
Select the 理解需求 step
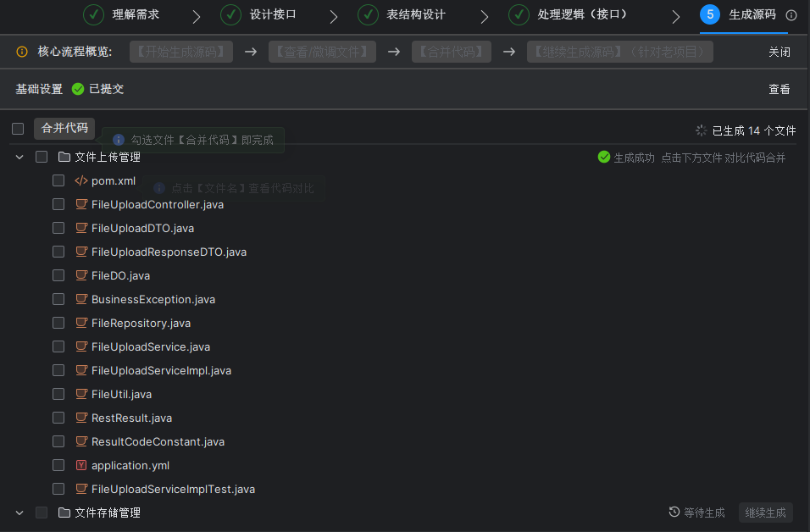tap(122, 15)
